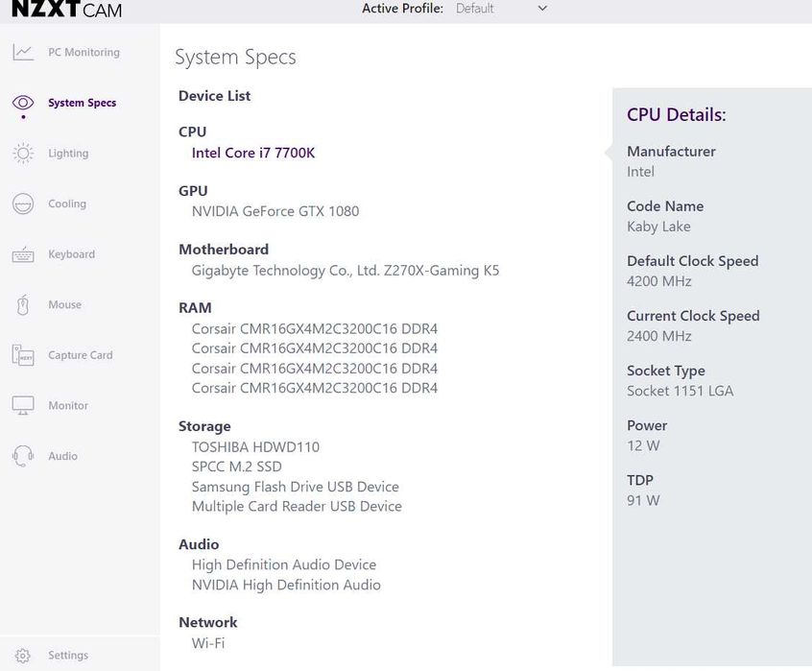Click the Monitor screen icon
The image size is (812, 671).
click(x=23, y=406)
